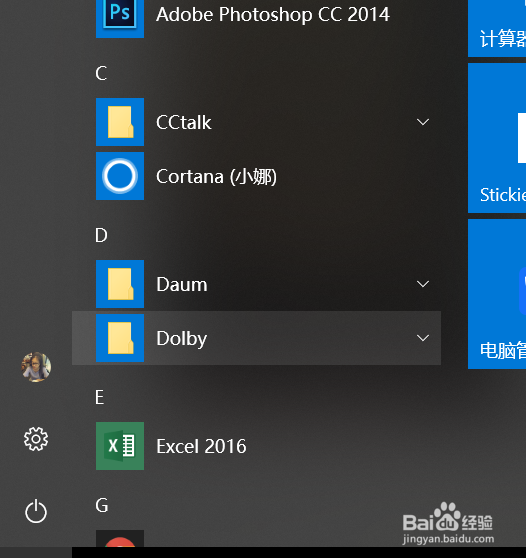The image size is (526, 558).
Task: Expand the Daum folder chevron
Action: tap(423, 284)
